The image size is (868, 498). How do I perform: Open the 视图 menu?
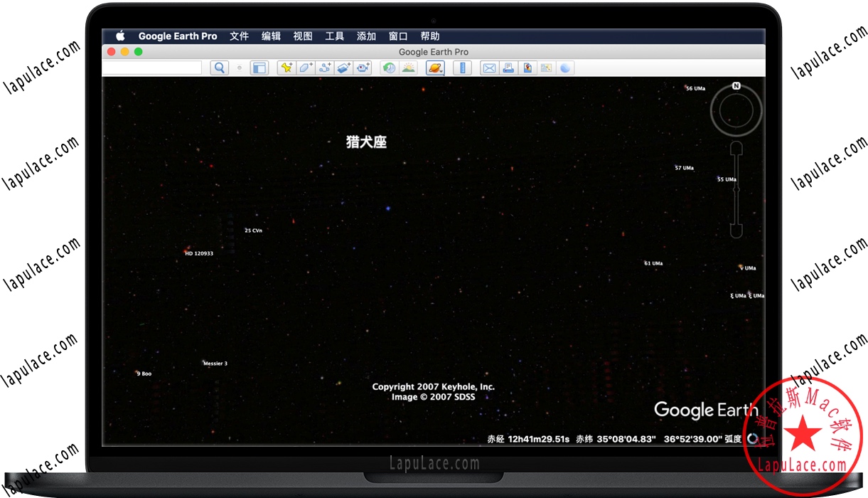click(x=303, y=36)
